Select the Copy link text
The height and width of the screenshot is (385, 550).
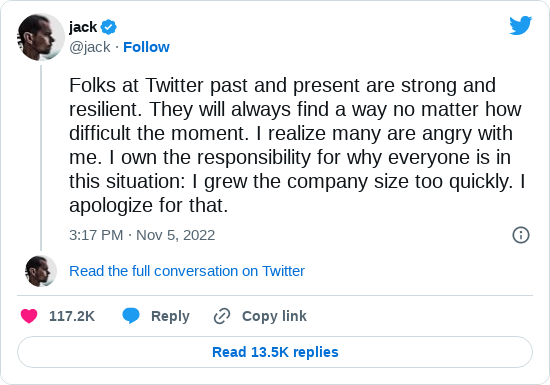[x=274, y=316]
